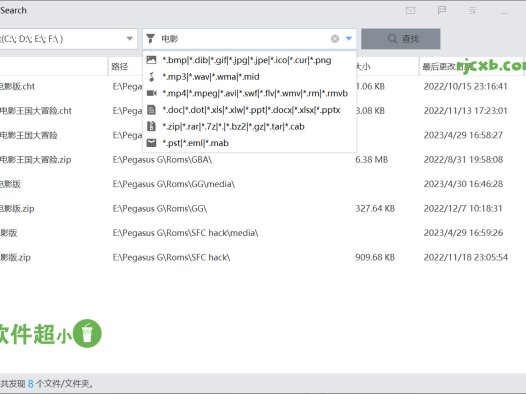This screenshot has width=526, height=394.
Task: Select the file 电影王国大冒险.zip
Action: pos(36,160)
